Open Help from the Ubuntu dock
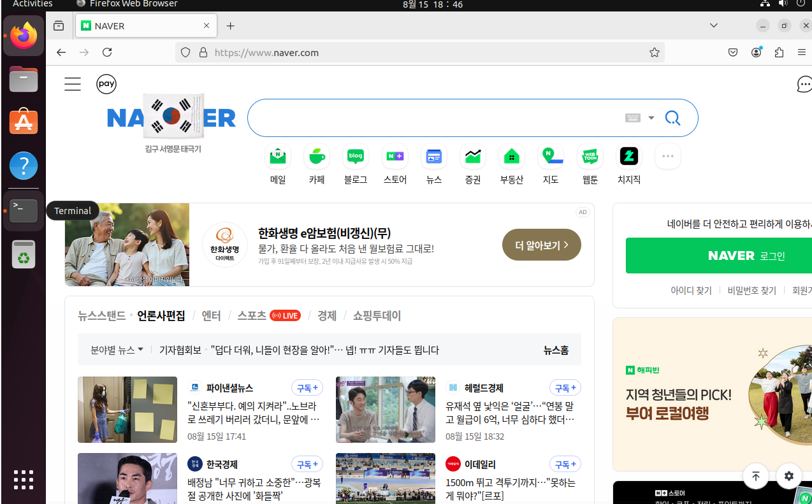The image size is (812, 504). (24, 166)
